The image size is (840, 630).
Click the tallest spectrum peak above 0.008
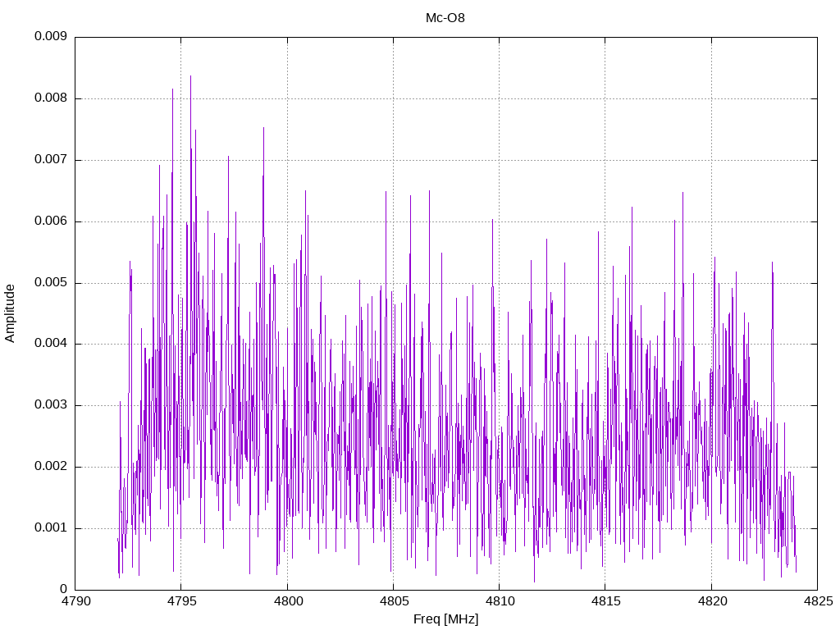coord(190,77)
